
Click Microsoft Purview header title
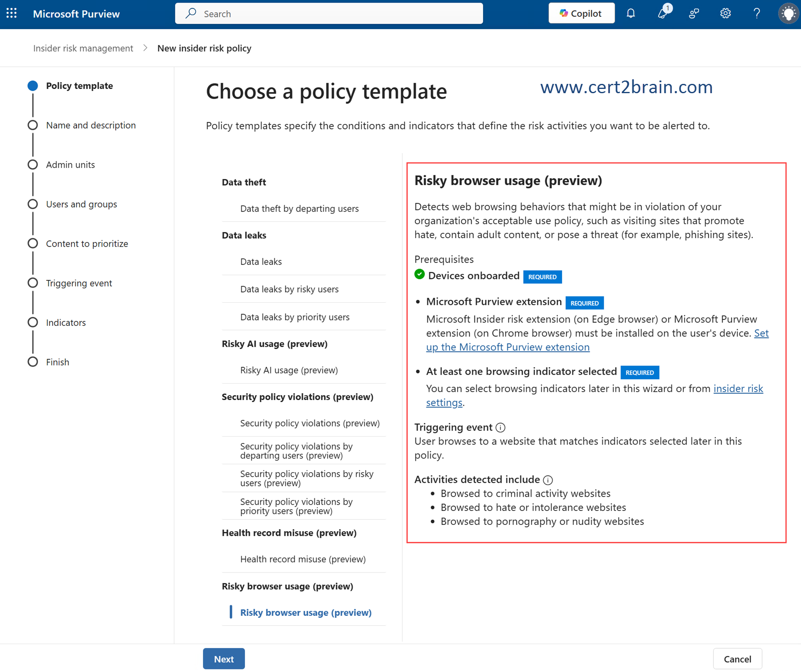pos(76,14)
